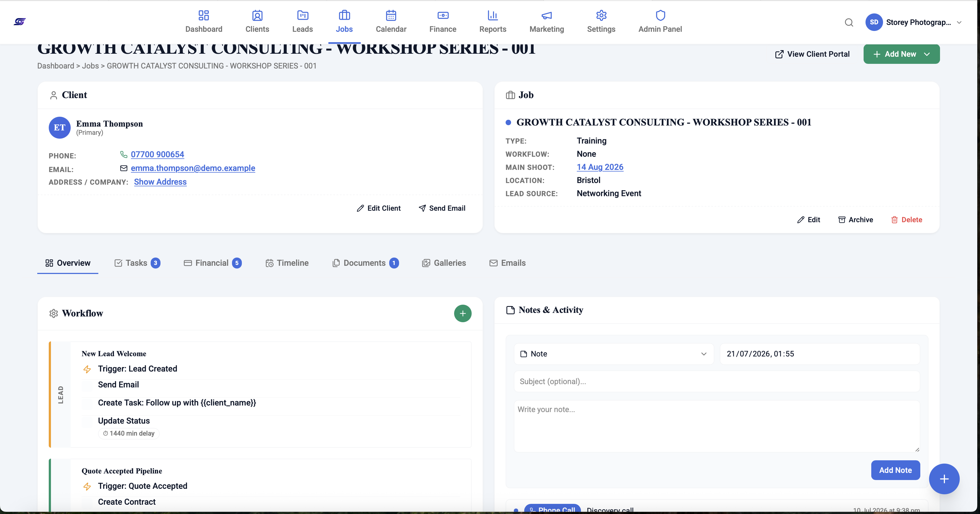The width and height of the screenshot is (980, 514).
Task: Click the search magnifier icon
Action: [849, 22]
